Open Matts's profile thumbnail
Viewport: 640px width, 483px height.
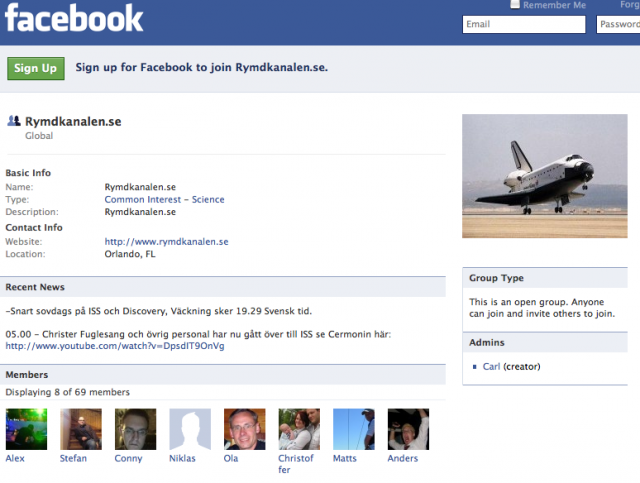354,429
